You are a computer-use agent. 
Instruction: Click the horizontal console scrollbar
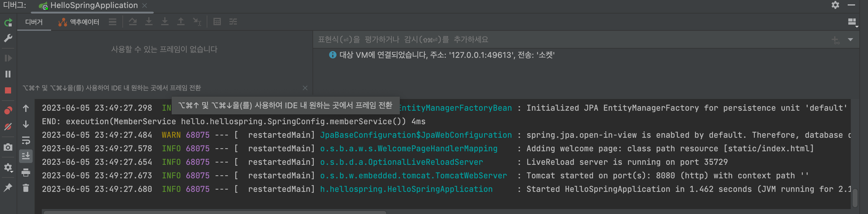pyautogui.click(x=215, y=212)
